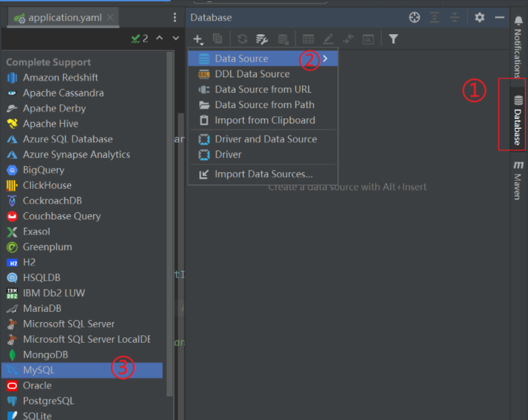Screen dimensions: 528x420
Task: Choose Data Source from URL
Action: click(x=263, y=90)
